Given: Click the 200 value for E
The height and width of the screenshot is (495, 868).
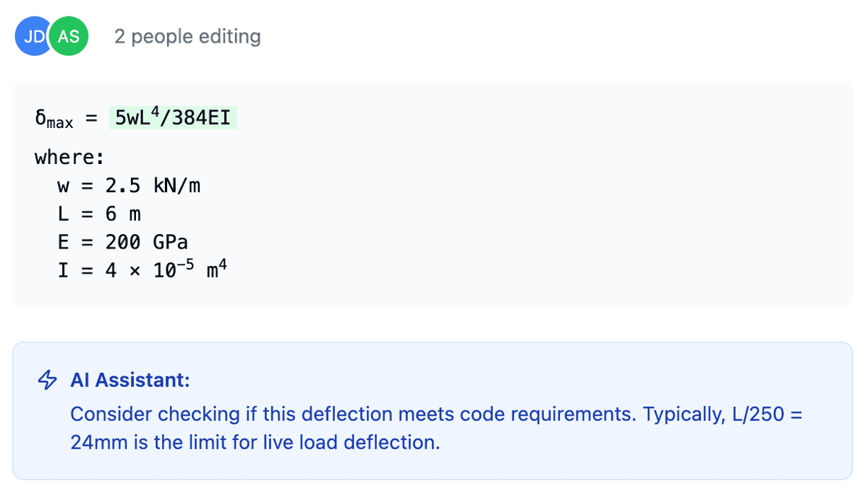Looking at the screenshot, I should tap(123, 242).
